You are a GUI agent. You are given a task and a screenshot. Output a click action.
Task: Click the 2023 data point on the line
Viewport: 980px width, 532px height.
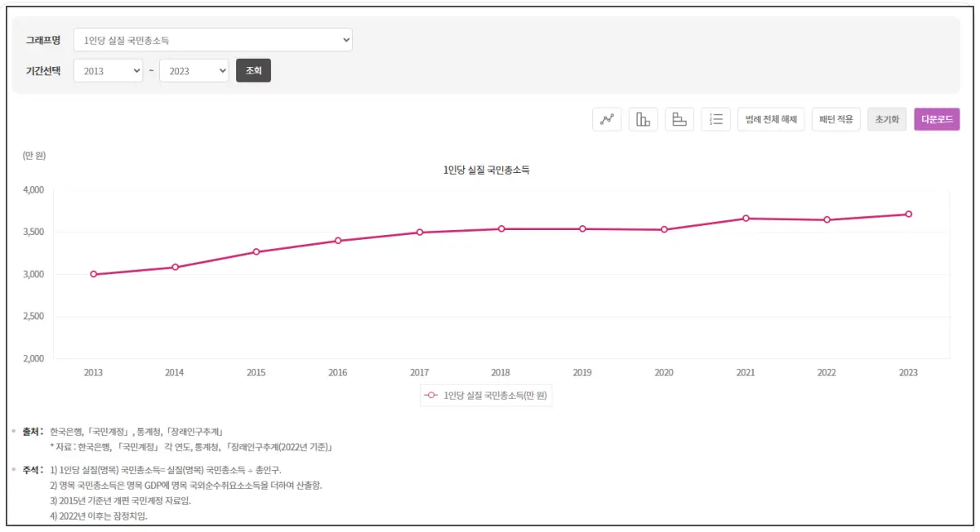point(907,213)
